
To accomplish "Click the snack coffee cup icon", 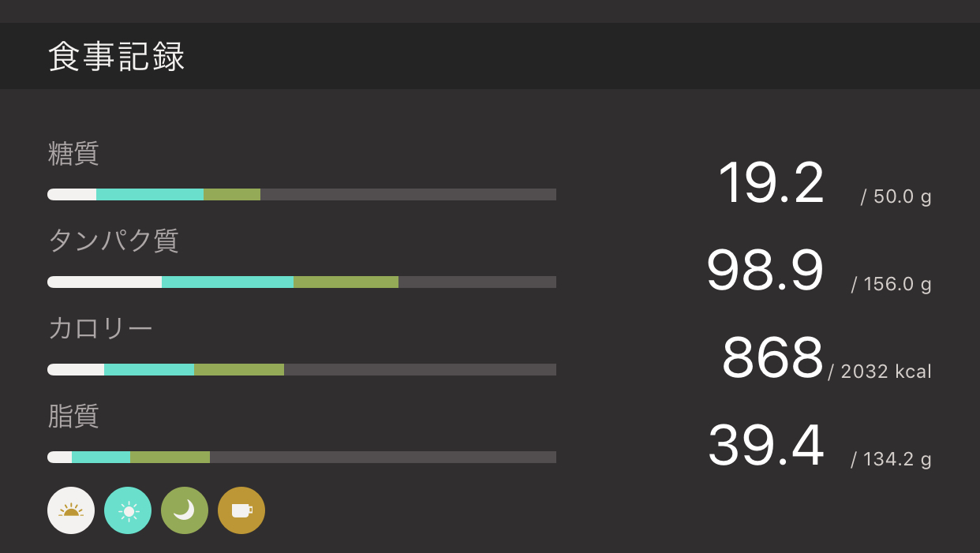I will click(x=241, y=510).
